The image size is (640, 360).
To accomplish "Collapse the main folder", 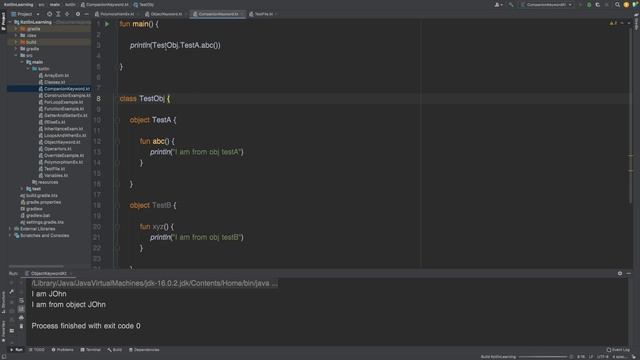I will tap(22, 62).
